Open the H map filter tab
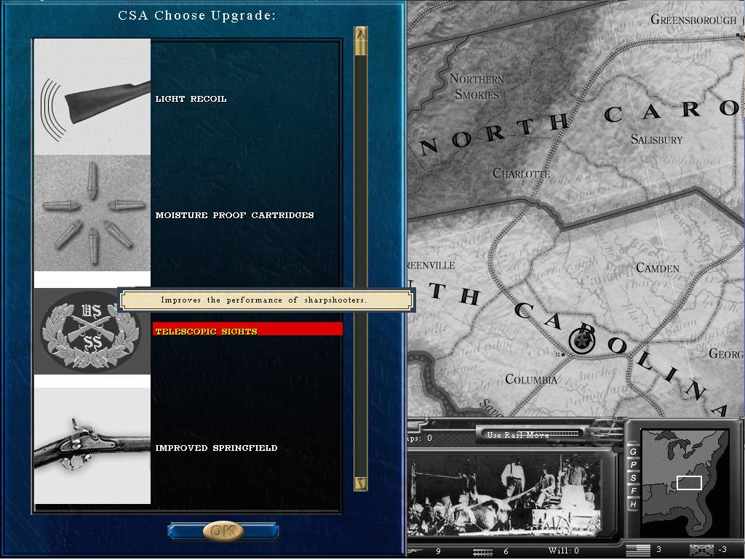 pyautogui.click(x=633, y=504)
